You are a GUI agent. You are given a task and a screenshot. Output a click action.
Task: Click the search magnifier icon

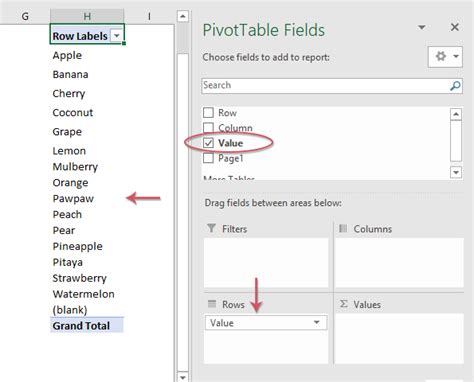pos(455,86)
